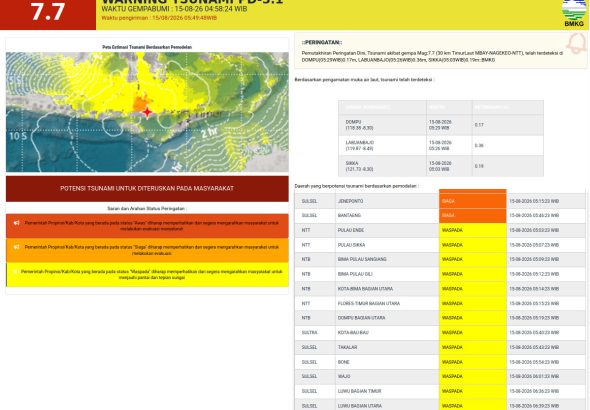Click the "10 S" latitude label on the map
This screenshot has width=590, height=410.
coord(18,136)
